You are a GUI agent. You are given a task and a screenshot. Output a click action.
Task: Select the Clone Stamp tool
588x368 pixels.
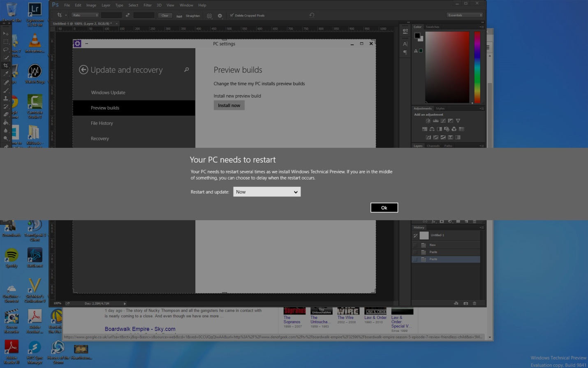[6, 98]
